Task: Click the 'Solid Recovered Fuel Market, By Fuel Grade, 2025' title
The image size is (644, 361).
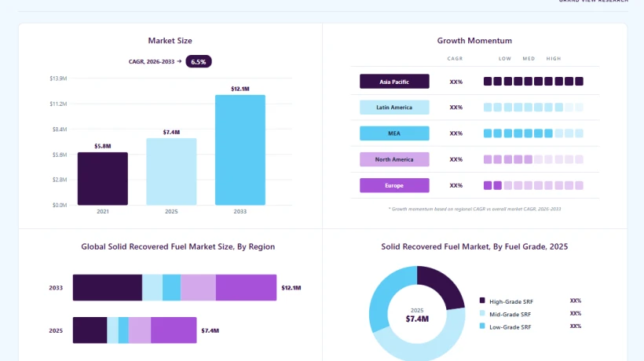Action: (474, 246)
